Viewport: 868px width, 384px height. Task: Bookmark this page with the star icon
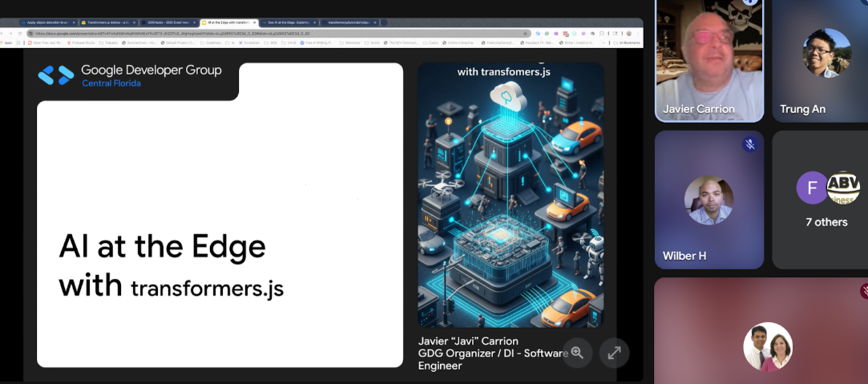[x=525, y=33]
